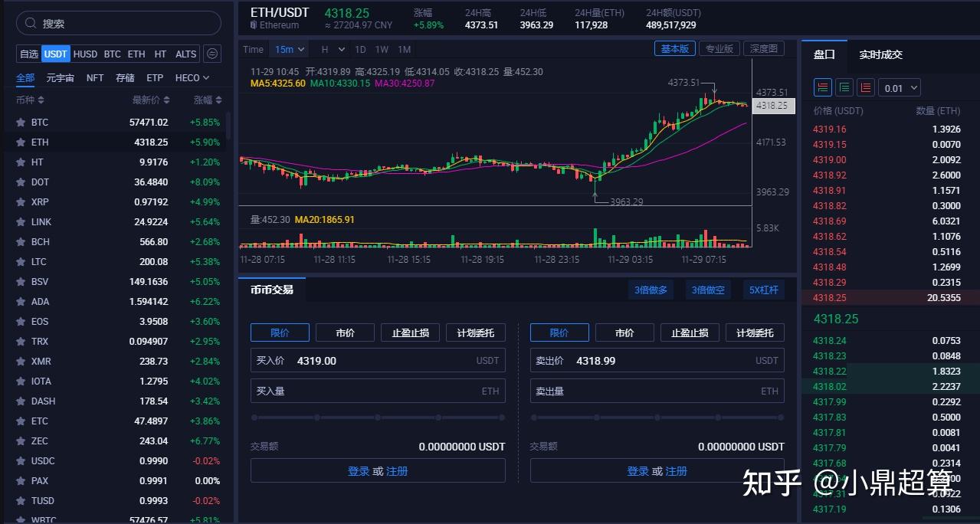The width and height of the screenshot is (980, 524).
Task: Select 止盈止损 in sell panel
Action: point(690,332)
